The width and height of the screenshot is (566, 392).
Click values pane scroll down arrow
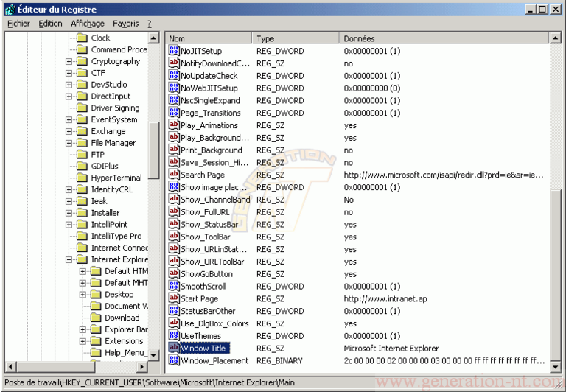(x=555, y=367)
